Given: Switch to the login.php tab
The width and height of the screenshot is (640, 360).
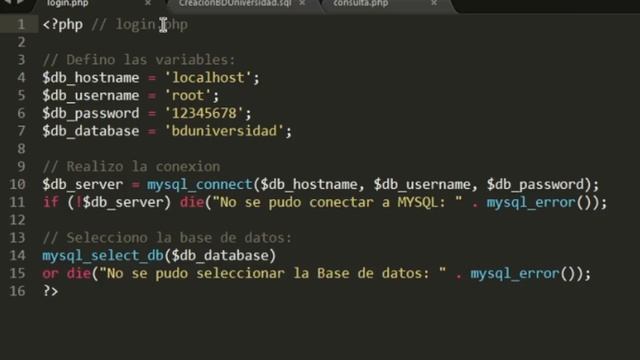Looking at the screenshot, I should click(68, 3).
